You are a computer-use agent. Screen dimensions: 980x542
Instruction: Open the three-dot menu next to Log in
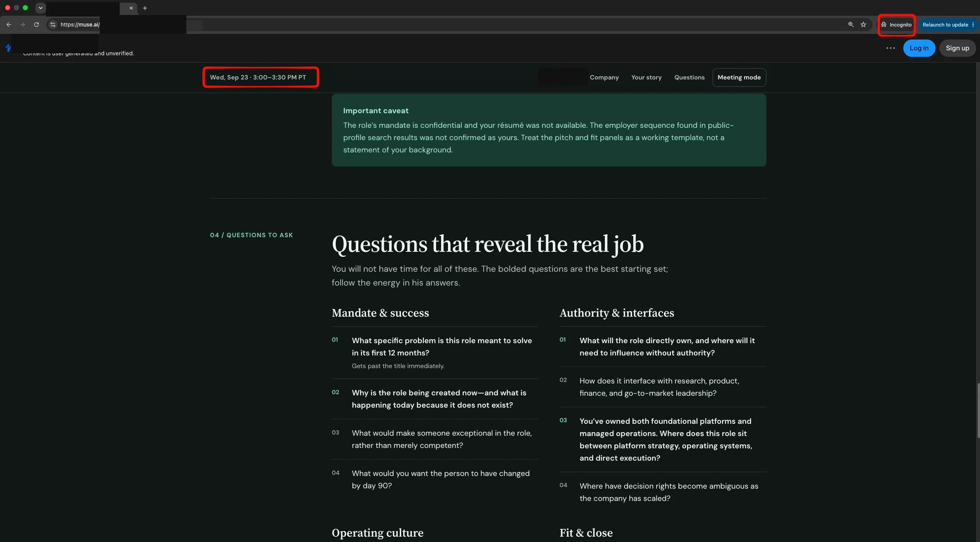coord(891,48)
